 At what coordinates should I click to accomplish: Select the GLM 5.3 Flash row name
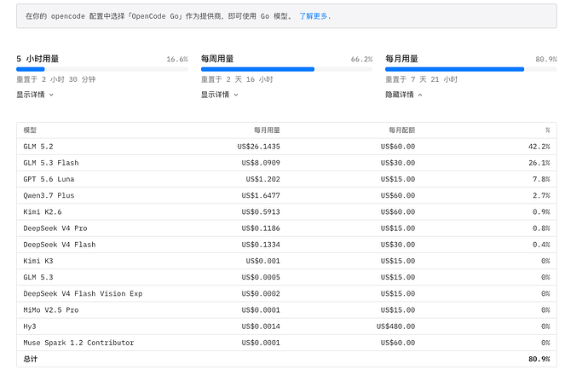point(51,163)
